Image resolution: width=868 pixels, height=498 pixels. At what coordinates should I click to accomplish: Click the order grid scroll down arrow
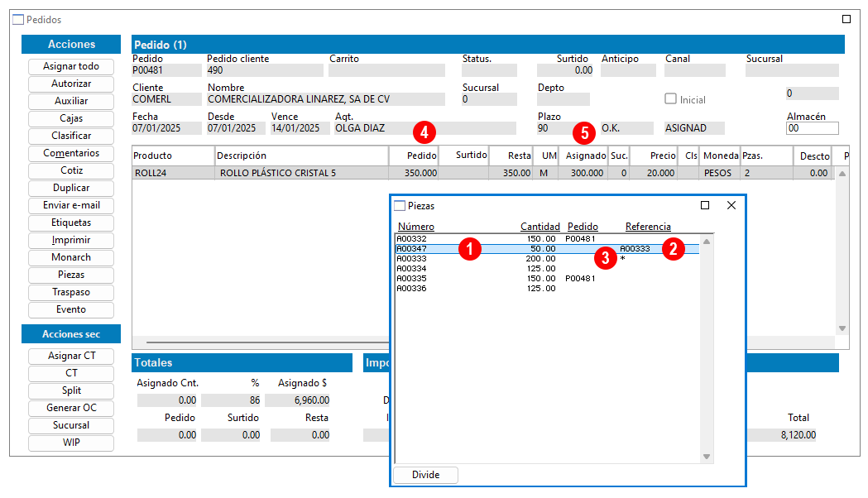point(842,328)
